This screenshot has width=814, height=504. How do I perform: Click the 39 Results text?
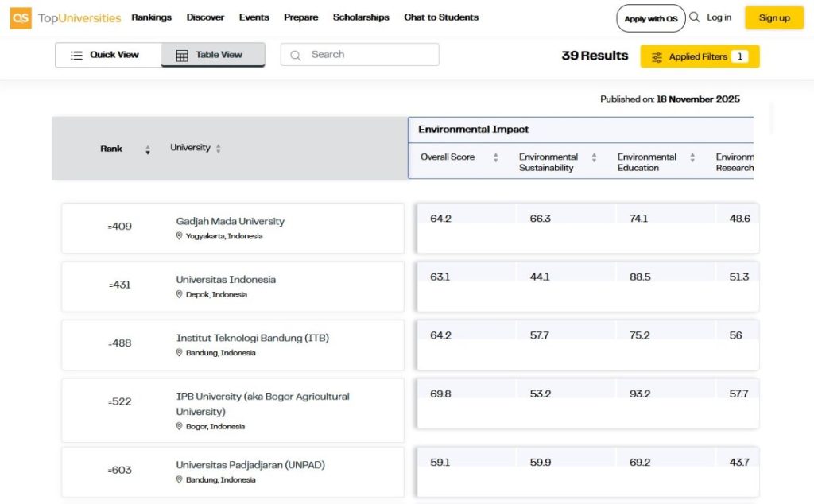[x=595, y=56]
